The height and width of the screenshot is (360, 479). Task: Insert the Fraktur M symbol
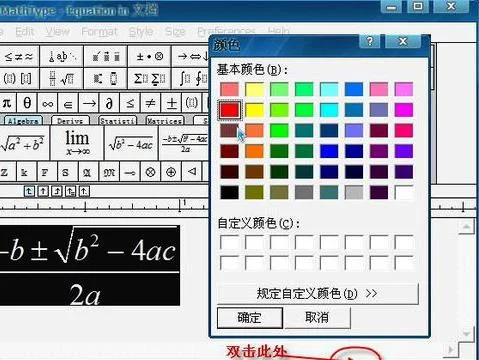pyautogui.click(x=109, y=172)
